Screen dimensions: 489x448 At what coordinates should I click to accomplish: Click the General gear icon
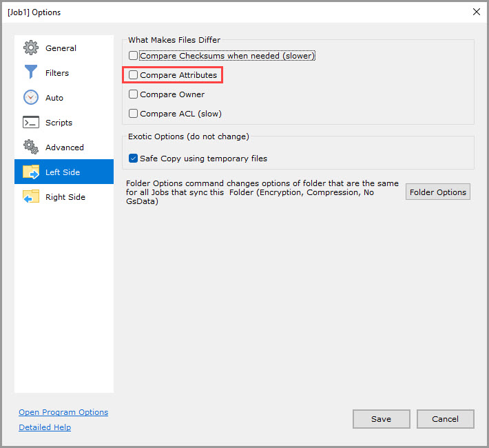pos(31,48)
